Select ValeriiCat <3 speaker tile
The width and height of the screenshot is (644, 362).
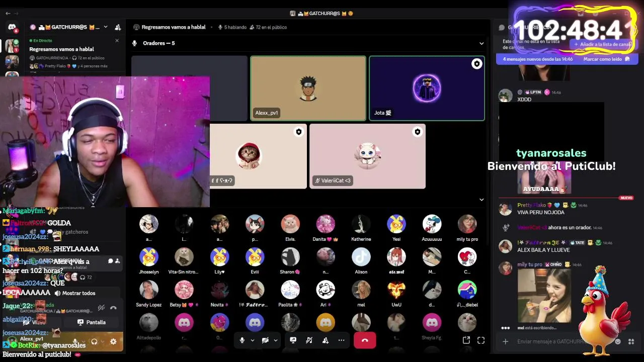[x=368, y=156]
